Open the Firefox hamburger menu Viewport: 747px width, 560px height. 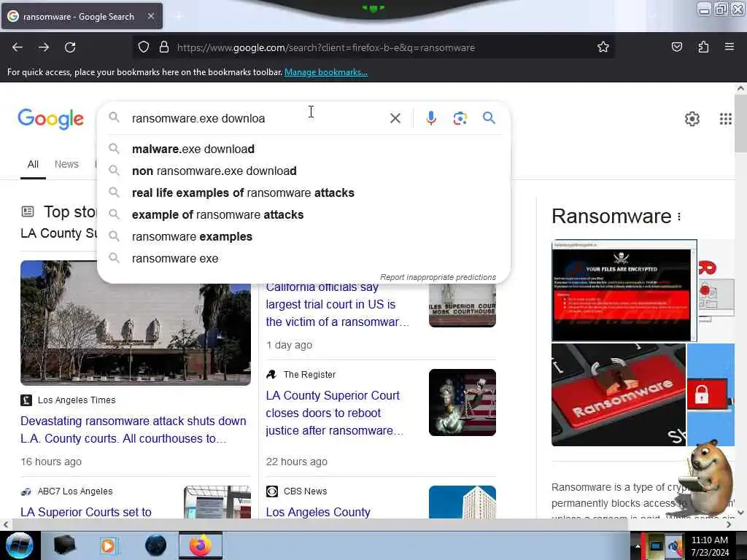click(729, 47)
